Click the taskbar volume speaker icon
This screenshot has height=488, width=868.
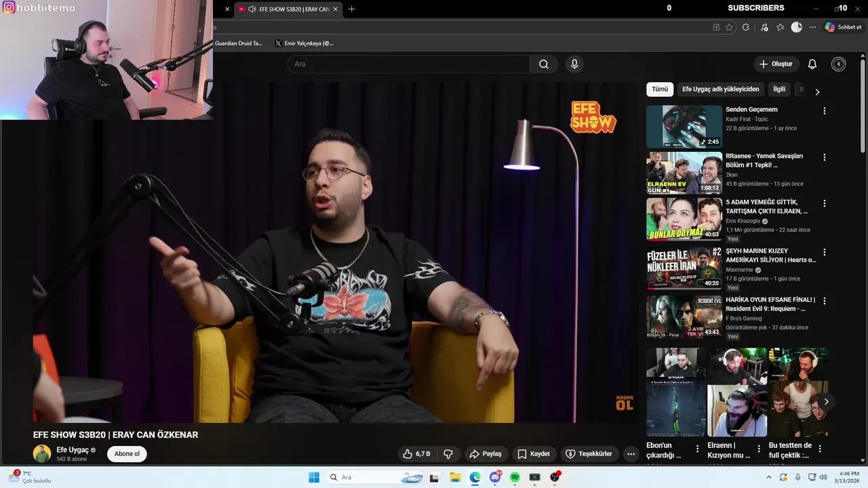click(x=823, y=477)
